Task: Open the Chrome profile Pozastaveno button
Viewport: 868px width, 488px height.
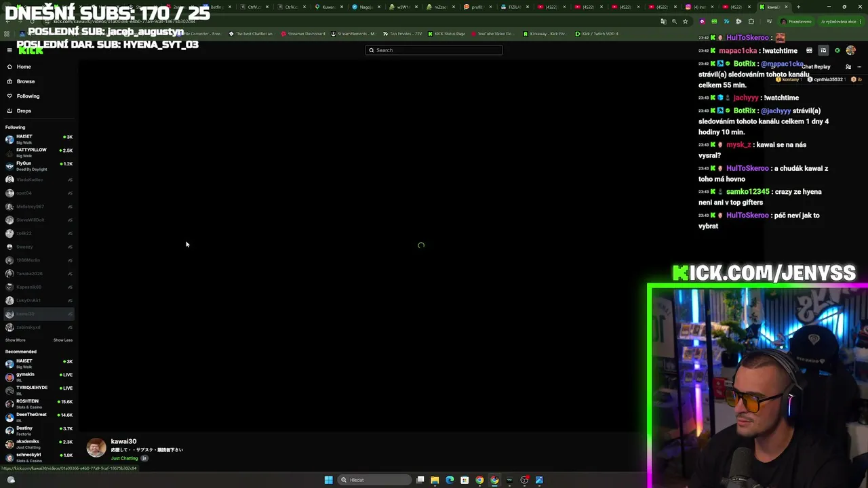Action: click(796, 22)
